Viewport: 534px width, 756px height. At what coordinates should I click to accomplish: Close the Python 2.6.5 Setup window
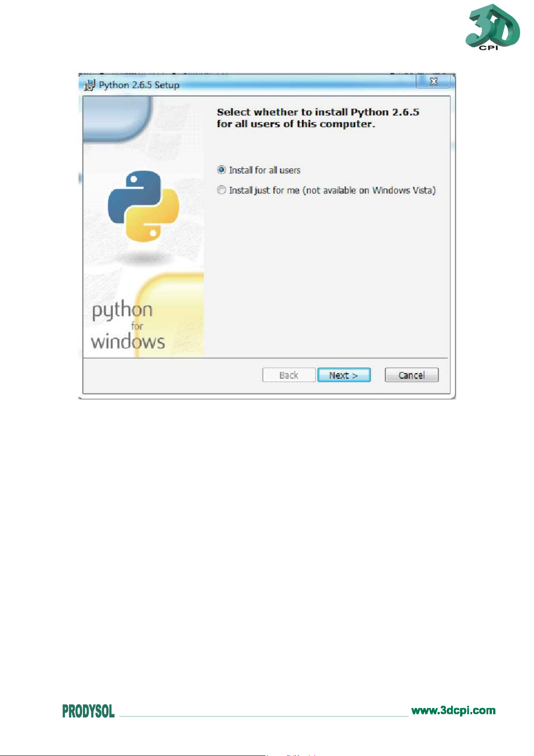pos(433,82)
